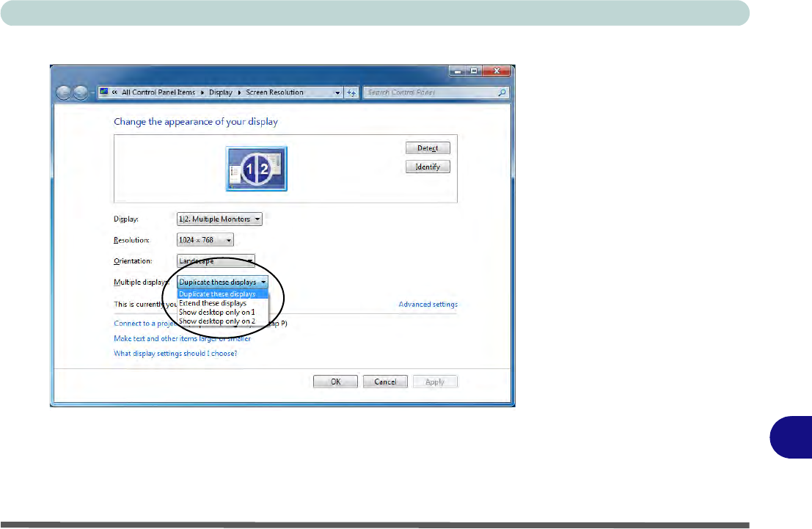Select the 1|2 monitor thumbnail
Screen dimensions: 812x529
256,169
